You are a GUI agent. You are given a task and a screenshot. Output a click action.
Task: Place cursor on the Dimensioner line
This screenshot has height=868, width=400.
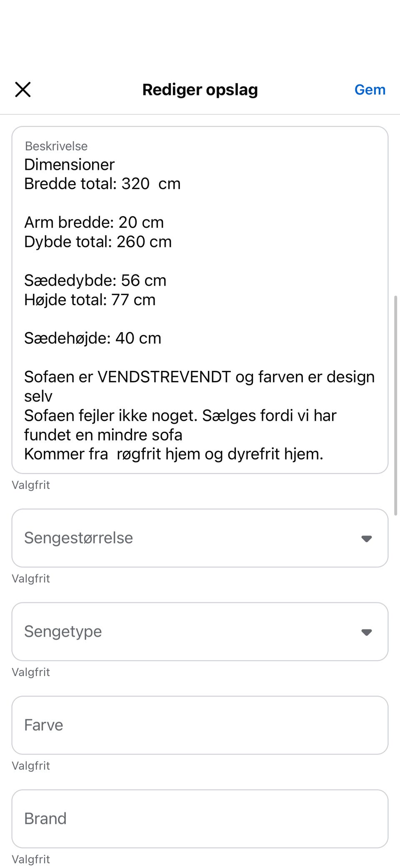pos(69,165)
